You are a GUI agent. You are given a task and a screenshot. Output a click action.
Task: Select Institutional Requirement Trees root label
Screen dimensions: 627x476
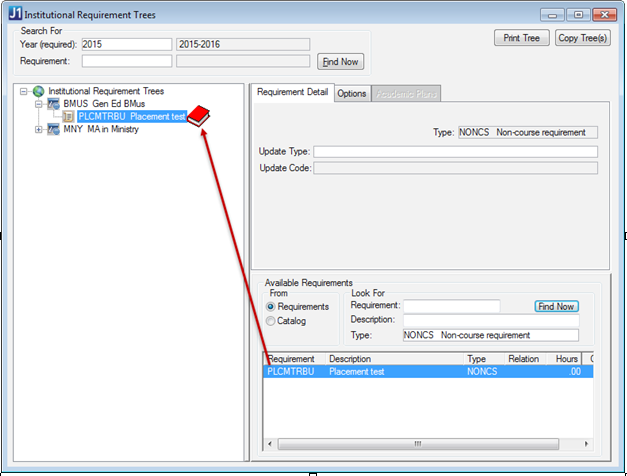106,91
